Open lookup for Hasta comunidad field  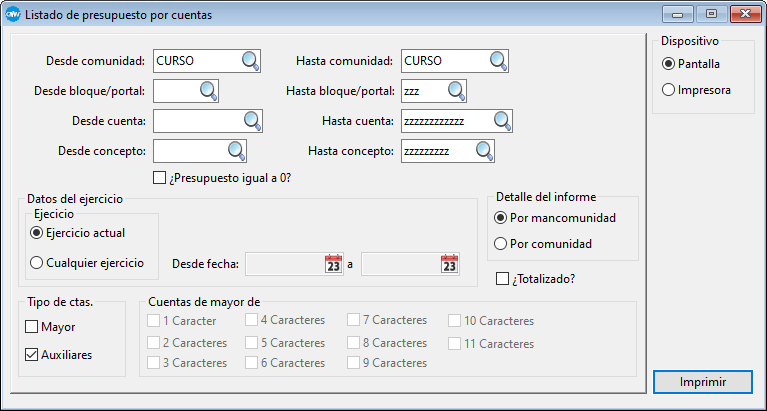point(497,61)
